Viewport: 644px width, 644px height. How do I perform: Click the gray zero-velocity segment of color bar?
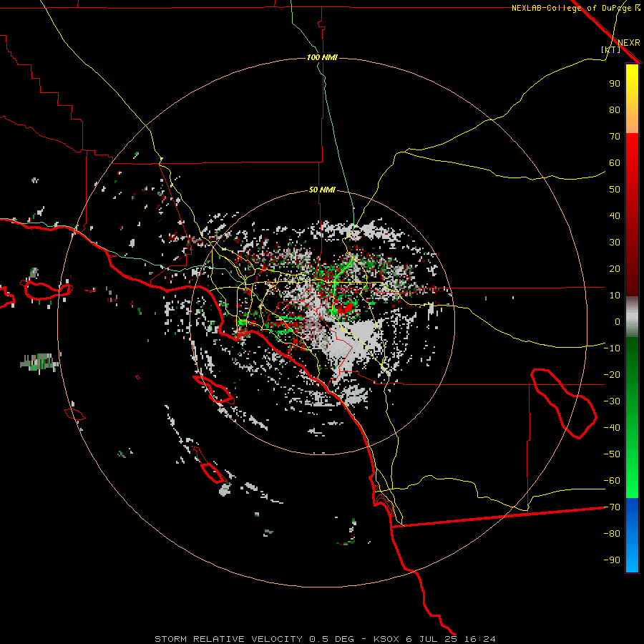tap(632, 317)
